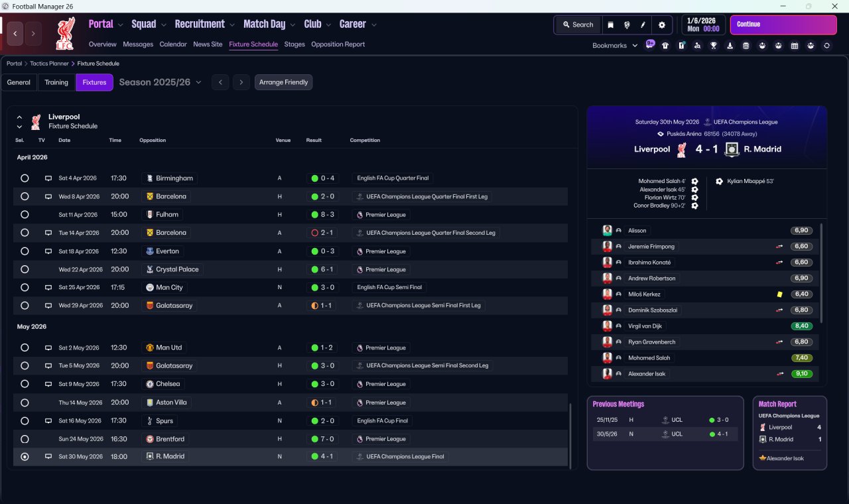Screen dimensions: 849x504
Task: Click the shirt icon in the bookmarks bar
Action: [665, 46]
